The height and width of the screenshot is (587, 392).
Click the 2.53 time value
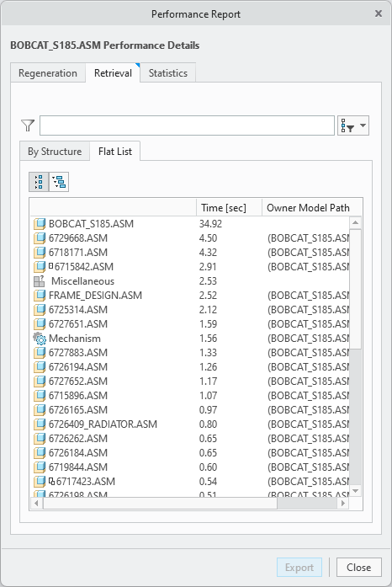point(208,281)
